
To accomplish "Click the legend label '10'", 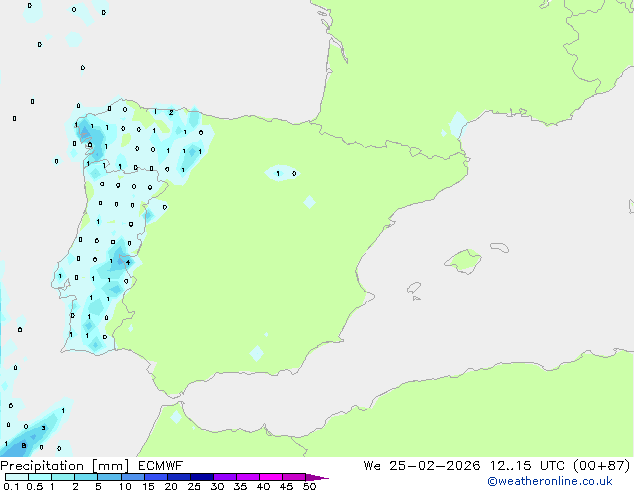I will pyautogui.click(x=125, y=486).
